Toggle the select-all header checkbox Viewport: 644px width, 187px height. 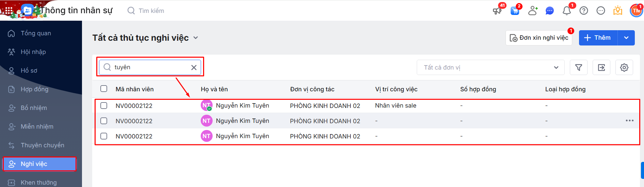(x=104, y=89)
